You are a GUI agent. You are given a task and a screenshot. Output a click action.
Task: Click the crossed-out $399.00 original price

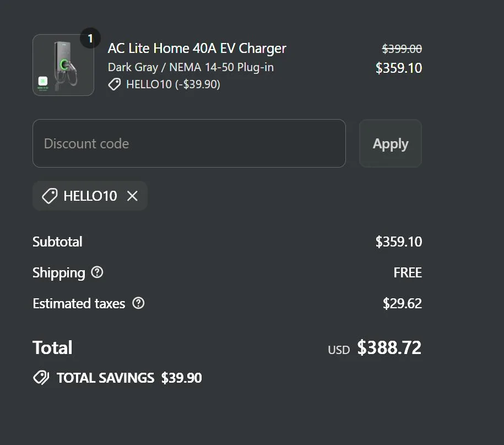402,49
